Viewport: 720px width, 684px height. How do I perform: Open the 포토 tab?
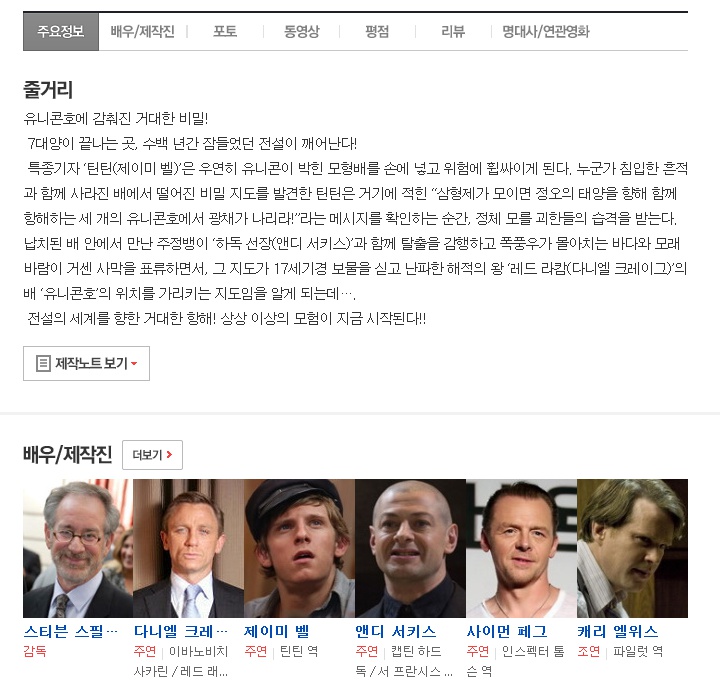pyautogui.click(x=225, y=32)
